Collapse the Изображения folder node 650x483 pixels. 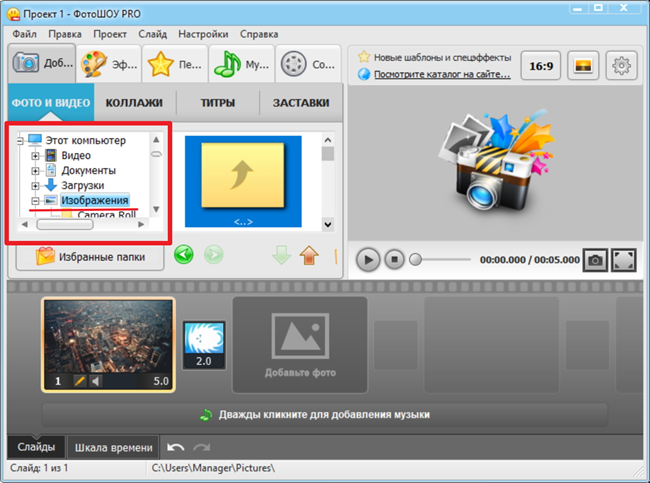[35, 201]
